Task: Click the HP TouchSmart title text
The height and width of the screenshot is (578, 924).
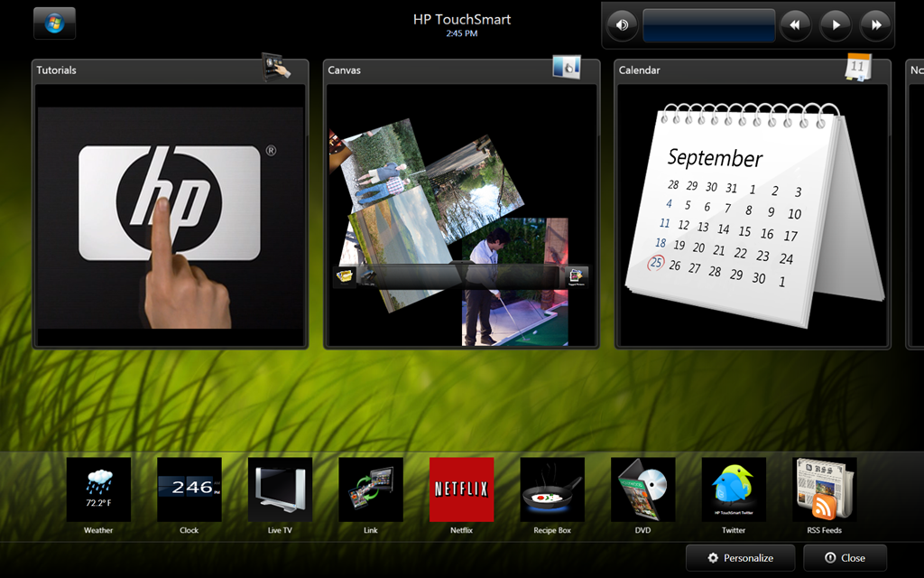Action: (462, 20)
